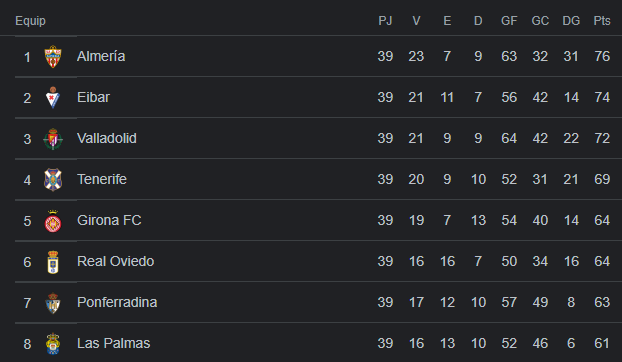Click the DG column header
This screenshot has height=362, width=622.
click(x=571, y=21)
